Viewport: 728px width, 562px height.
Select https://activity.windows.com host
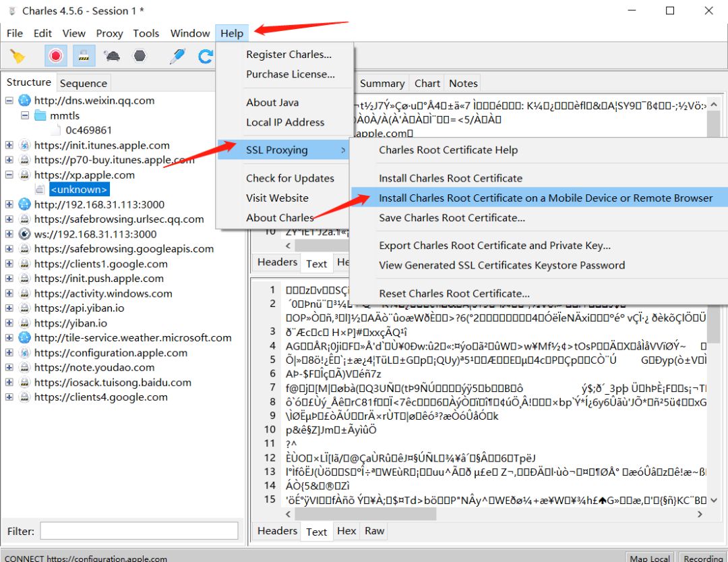[103, 293]
